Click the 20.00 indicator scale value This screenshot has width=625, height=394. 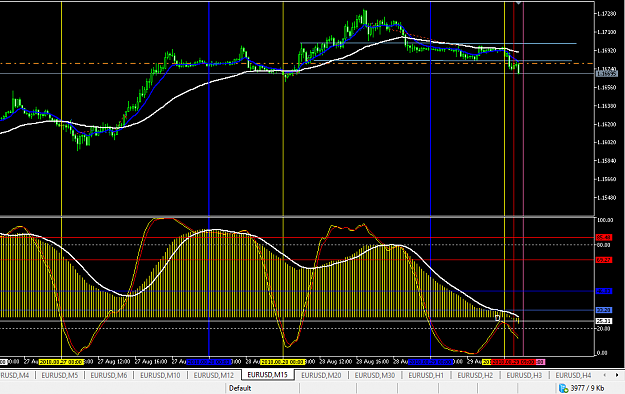coord(603,329)
